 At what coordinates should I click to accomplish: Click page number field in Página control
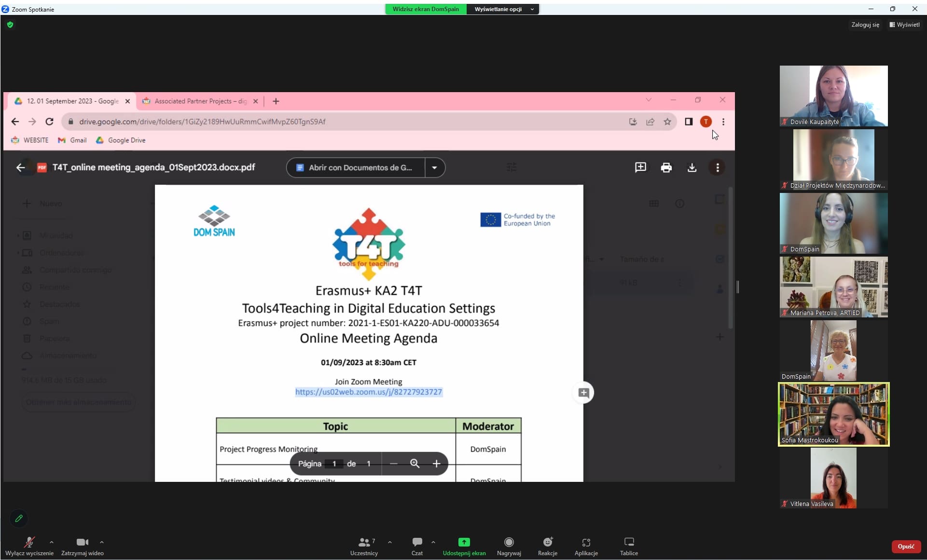coord(333,464)
